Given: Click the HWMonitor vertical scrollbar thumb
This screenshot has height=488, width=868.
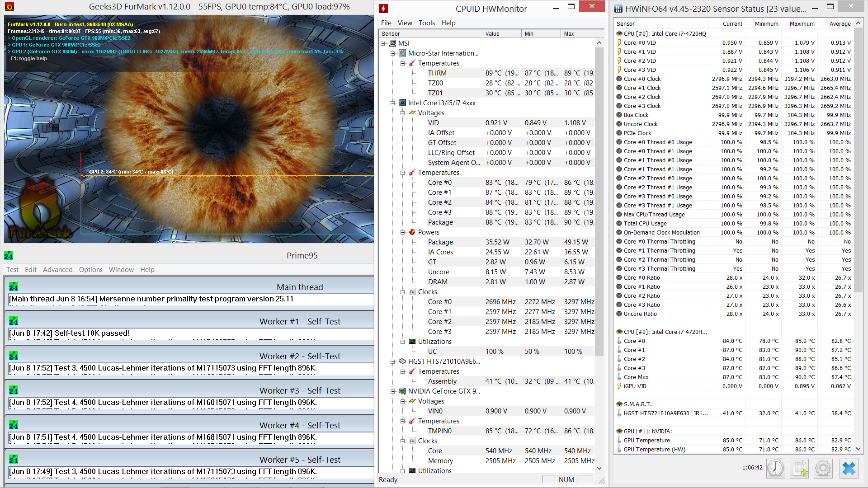Looking at the screenshot, I should (599, 202).
